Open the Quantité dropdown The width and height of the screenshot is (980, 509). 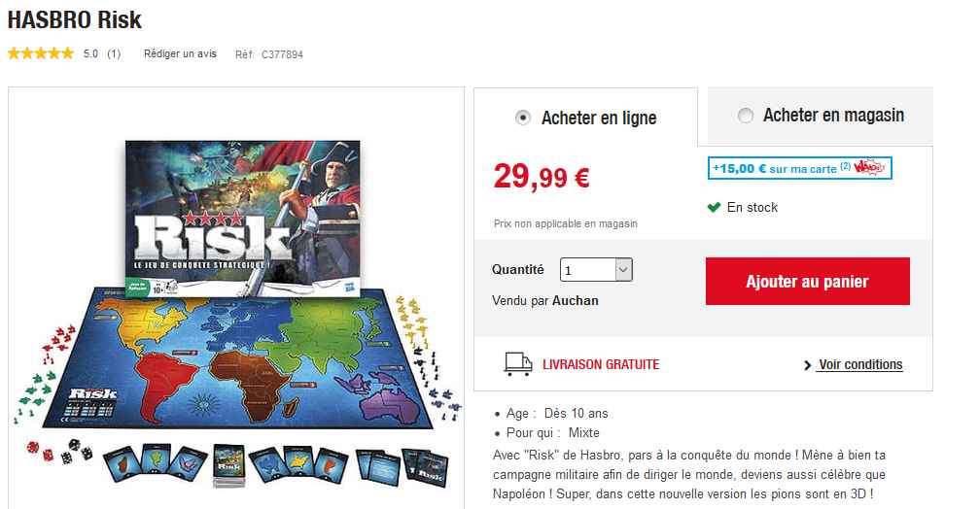tap(596, 270)
